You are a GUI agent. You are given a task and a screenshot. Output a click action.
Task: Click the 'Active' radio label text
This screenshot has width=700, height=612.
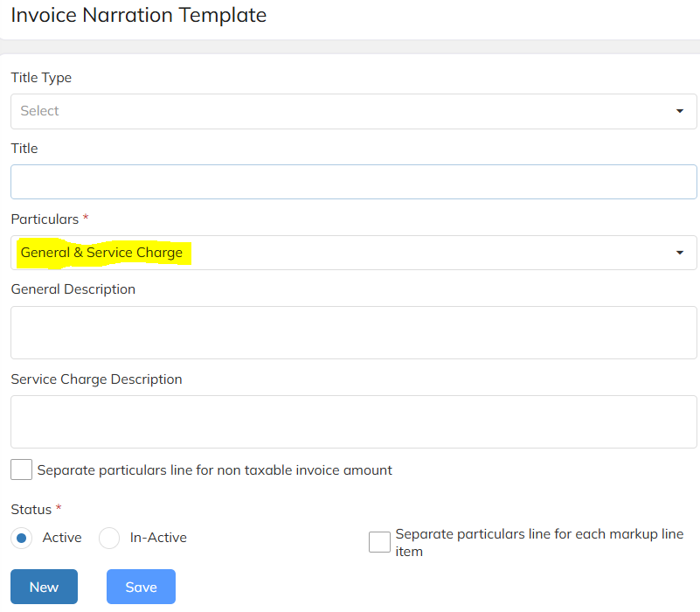pyautogui.click(x=62, y=538)
